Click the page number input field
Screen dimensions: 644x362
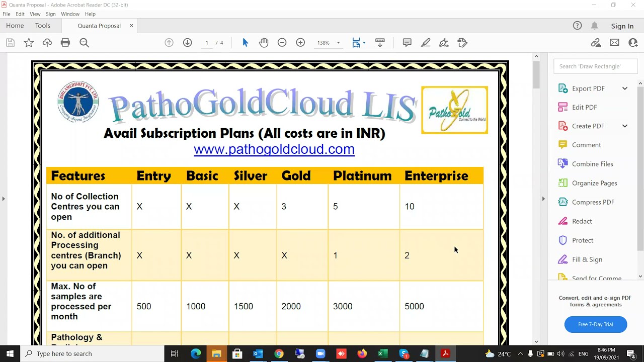[x=207, y=43]
